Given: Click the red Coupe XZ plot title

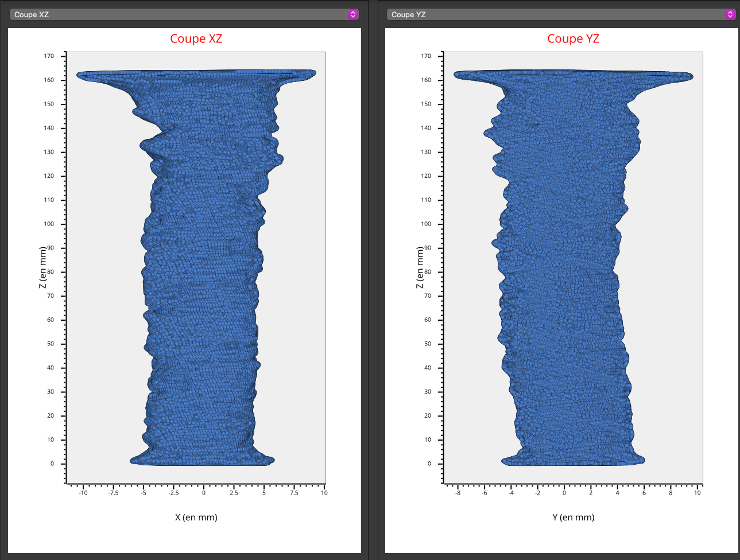Looking at the screenshot, I should (x=196, y=38).
